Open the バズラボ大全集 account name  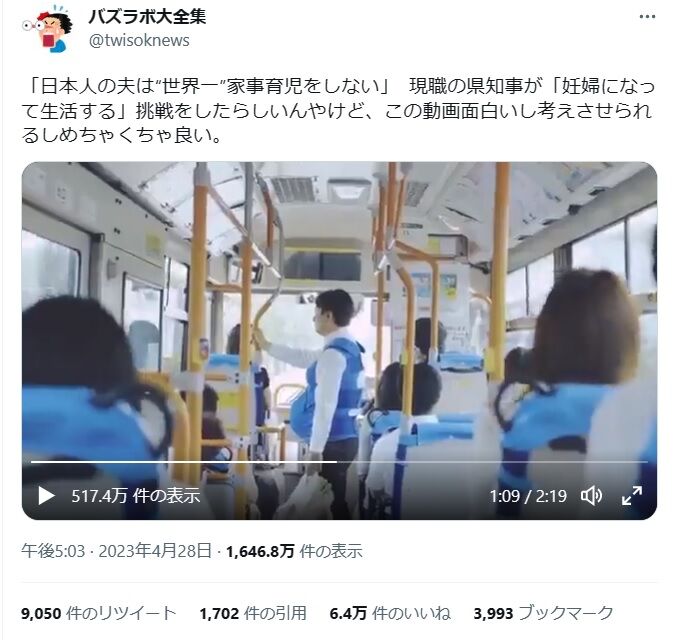(147, 17)
